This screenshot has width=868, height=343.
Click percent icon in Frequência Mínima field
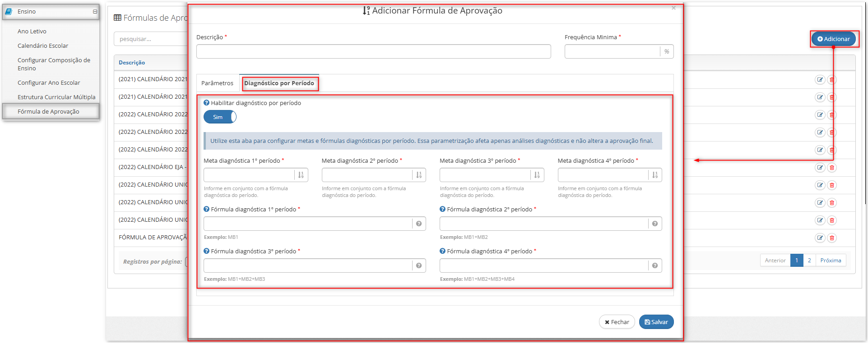click(x=667, y=51)
